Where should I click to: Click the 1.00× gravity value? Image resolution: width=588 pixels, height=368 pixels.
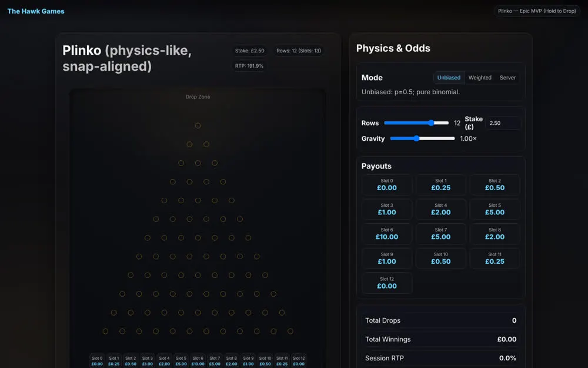pos(468,138)
